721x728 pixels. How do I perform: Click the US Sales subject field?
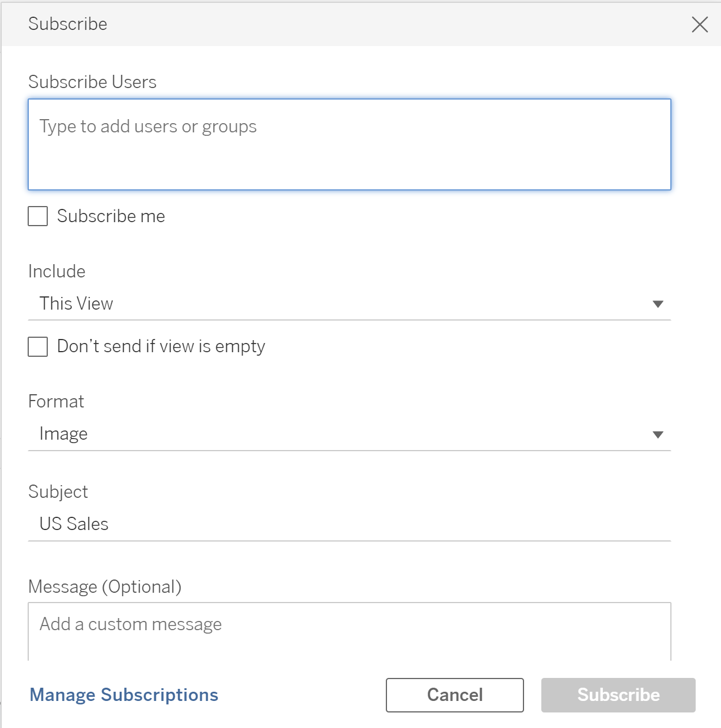[349, 524]
